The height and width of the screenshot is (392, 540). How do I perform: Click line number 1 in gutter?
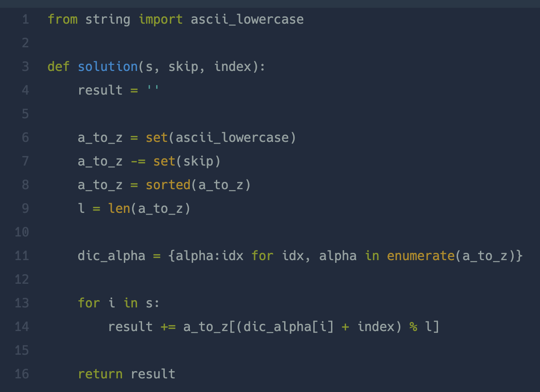[25, 20]
